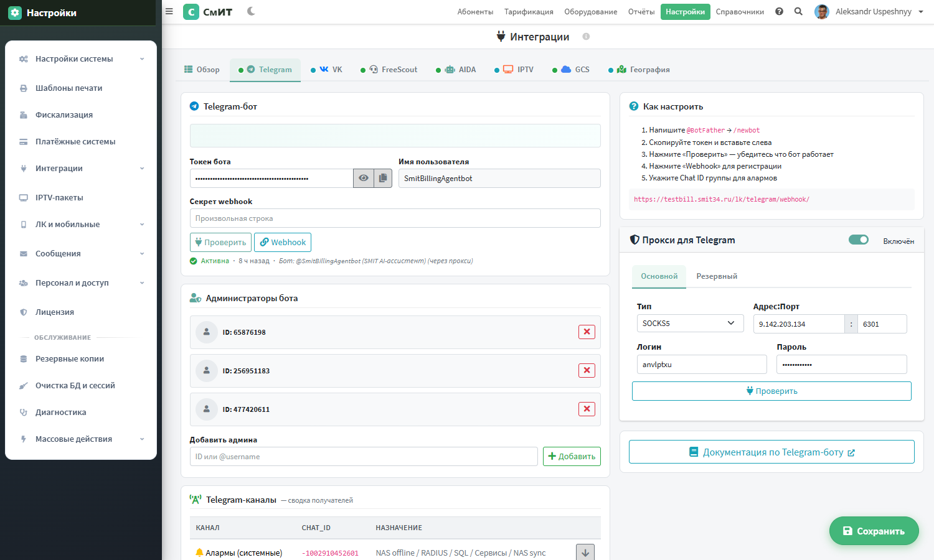The image size is (934, 560).
Task: Click the СмИТ logo icon
Action: click(191, 12)
